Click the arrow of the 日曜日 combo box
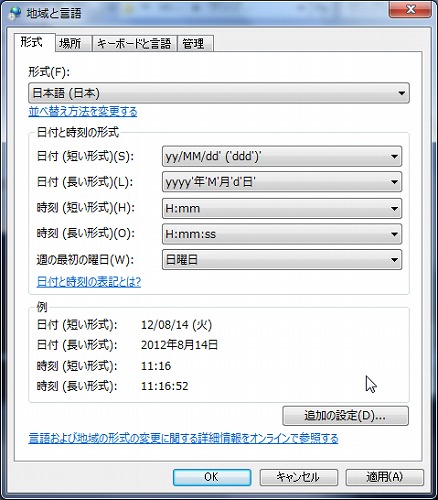Viewport: 438px width, 500px height. (394, 260)
